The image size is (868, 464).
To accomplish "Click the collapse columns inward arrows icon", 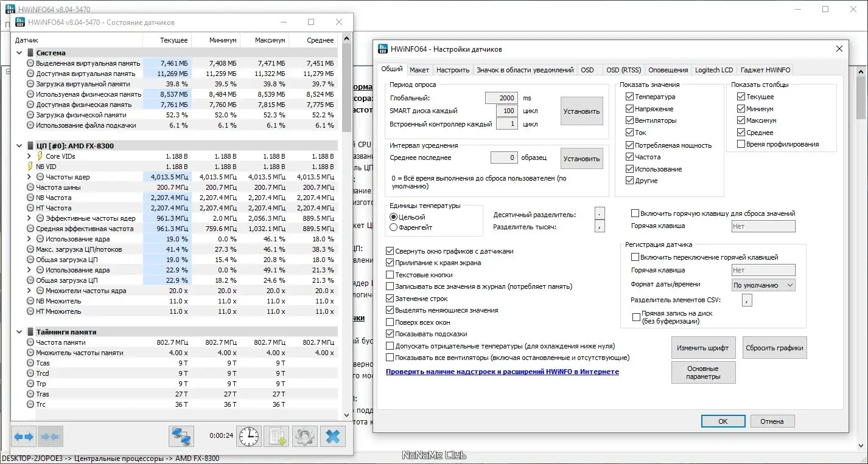I will pos(50,436).
